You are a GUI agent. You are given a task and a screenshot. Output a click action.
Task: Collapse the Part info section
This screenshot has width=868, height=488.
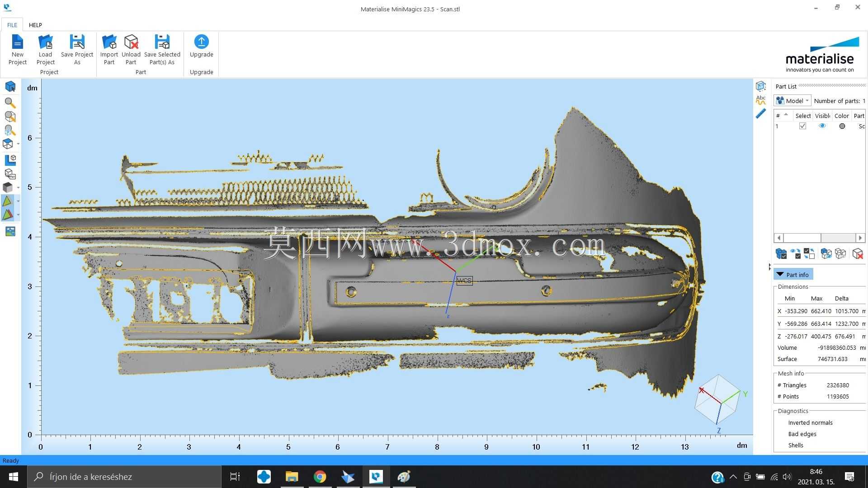tap(793, 274)
